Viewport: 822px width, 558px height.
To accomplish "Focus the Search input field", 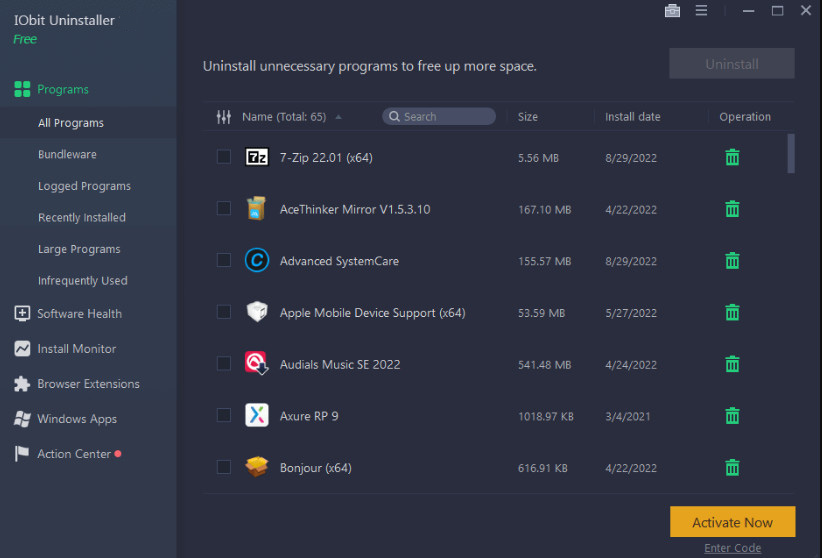I will [x=439, y=116].
